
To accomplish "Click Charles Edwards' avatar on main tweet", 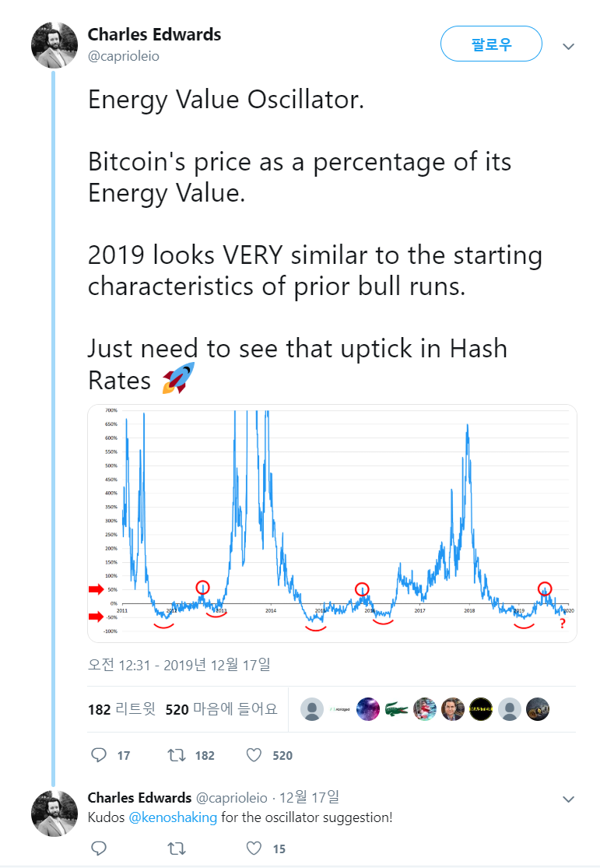I will 54,45.
